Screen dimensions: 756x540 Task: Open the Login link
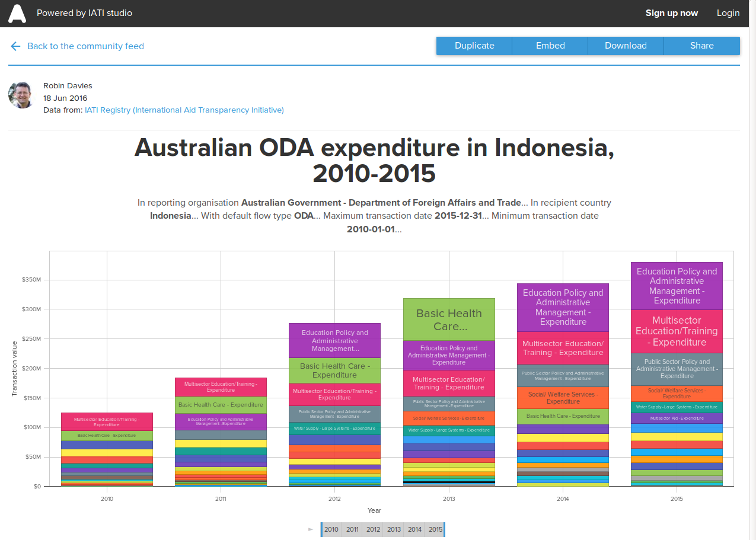pyautogui.click(x=728, y=13)
